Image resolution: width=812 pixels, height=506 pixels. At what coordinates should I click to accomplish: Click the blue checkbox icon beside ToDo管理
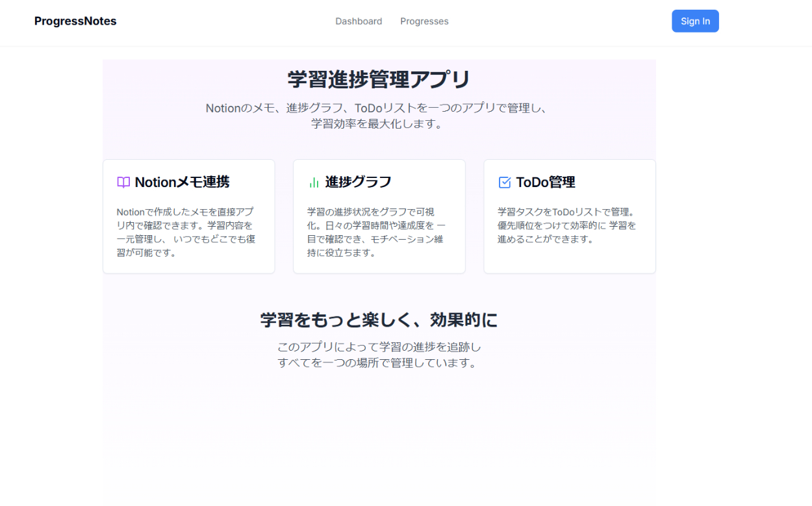point(505,183)
